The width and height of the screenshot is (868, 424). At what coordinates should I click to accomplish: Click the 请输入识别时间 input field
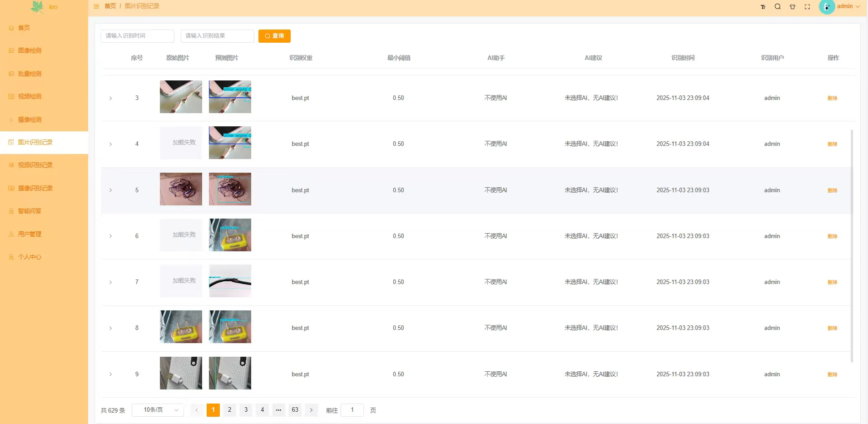(137, 36)
